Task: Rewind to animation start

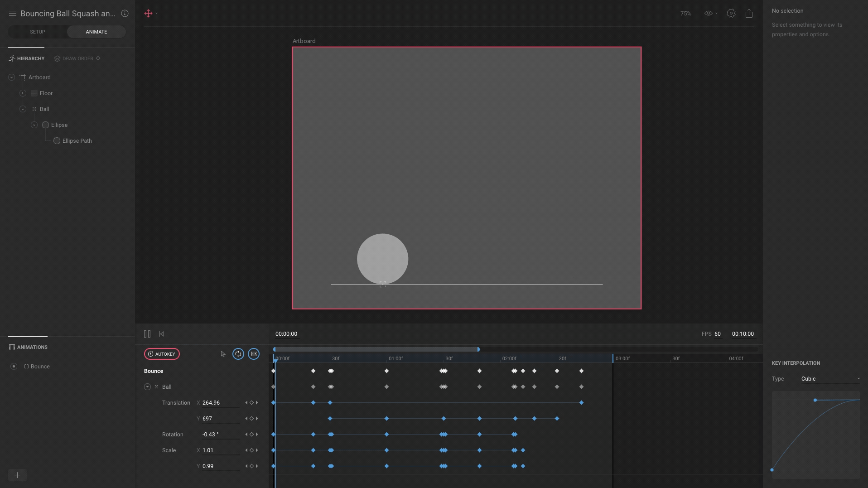Action: 162,334
